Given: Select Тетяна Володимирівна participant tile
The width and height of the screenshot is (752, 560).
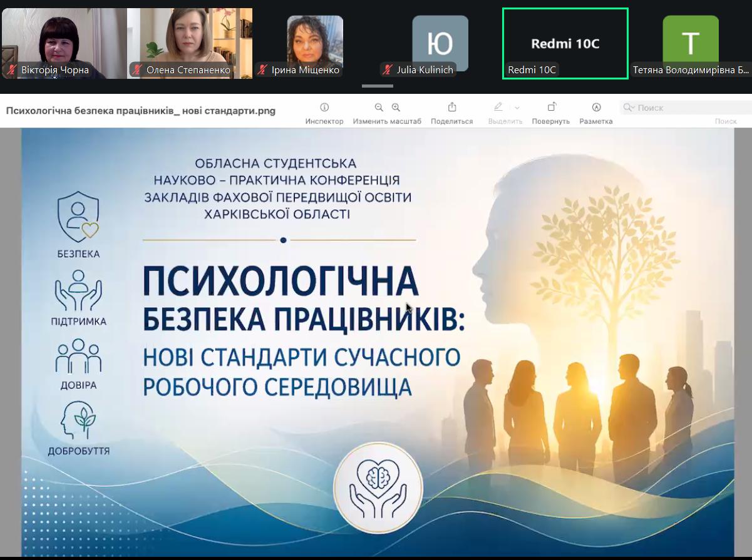Looking at the screenshot, I should point(690,43).
